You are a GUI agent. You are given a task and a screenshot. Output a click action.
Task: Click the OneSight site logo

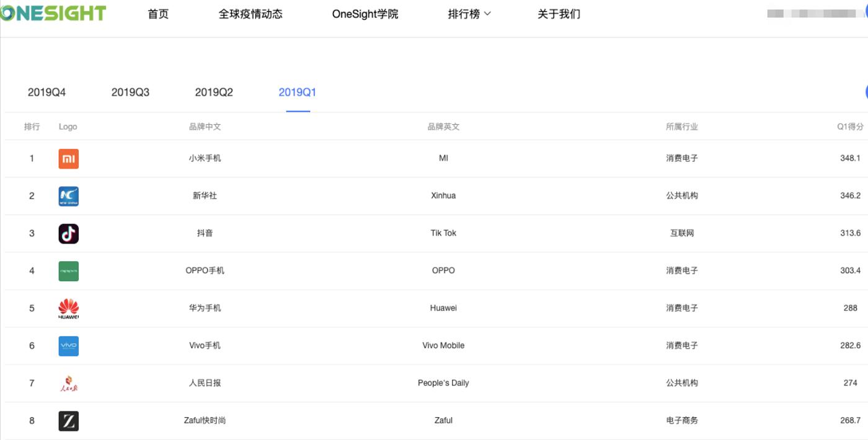click(x=53, y=12)
